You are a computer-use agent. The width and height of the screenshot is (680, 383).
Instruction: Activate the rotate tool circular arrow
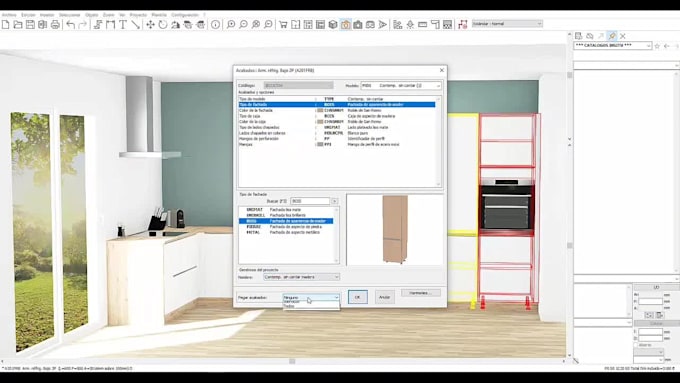tap(163, 25)
